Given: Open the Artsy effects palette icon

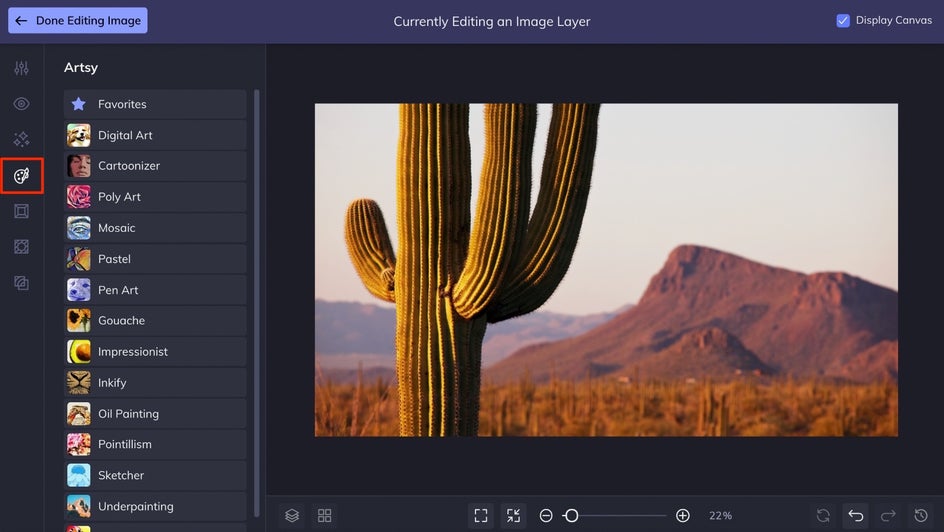Looking at the screenshot, I should [21, 176].
